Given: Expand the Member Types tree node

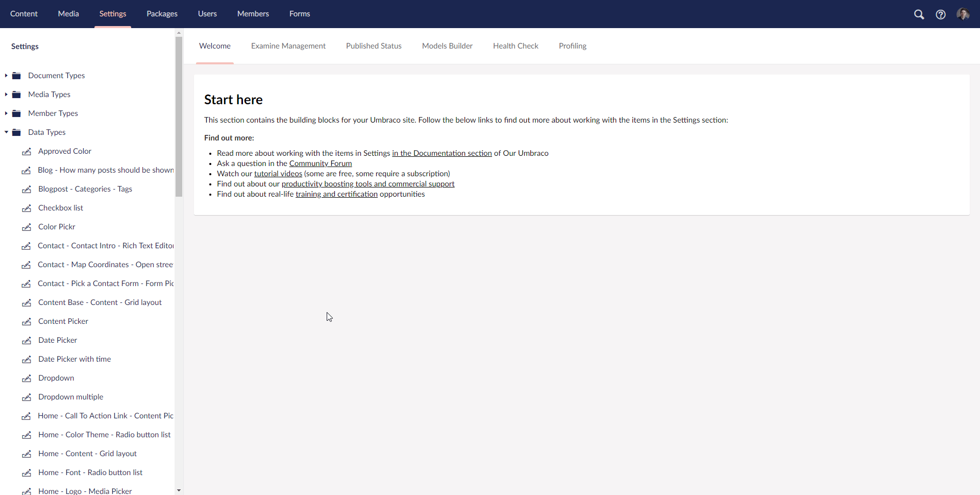Looking at the screenshot, I should [x=6, y=113].
